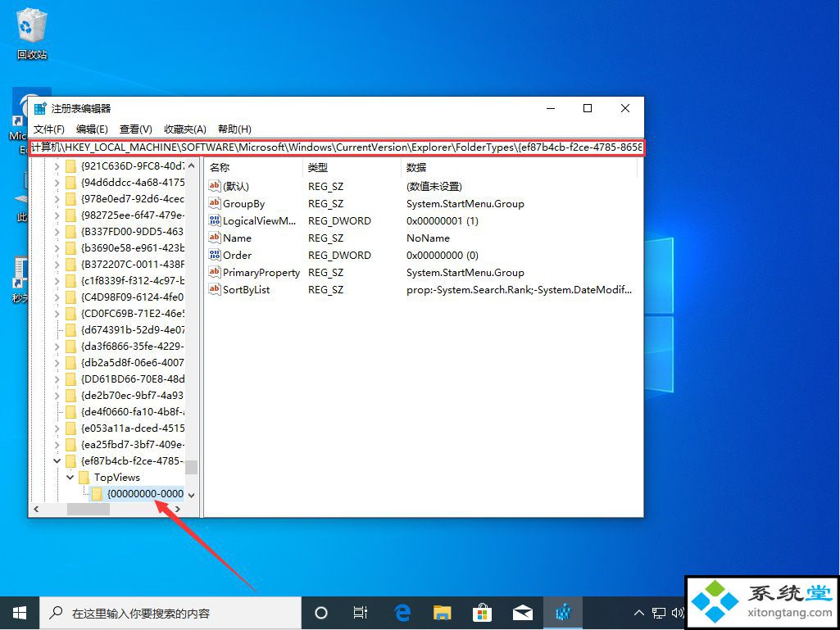This screenshot has height=630, width=840.
Task: Select the PrimaryProperty value name
Action: click(261, 272)
